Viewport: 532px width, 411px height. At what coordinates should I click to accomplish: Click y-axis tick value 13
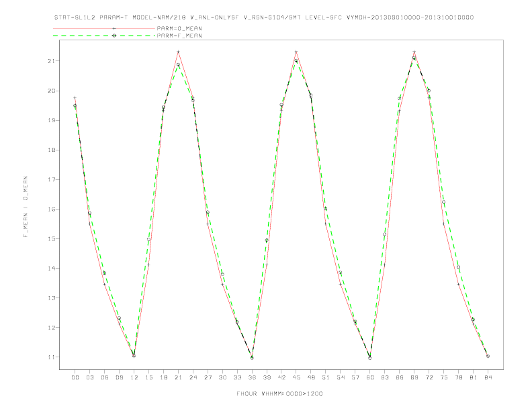tap(52, 298)
